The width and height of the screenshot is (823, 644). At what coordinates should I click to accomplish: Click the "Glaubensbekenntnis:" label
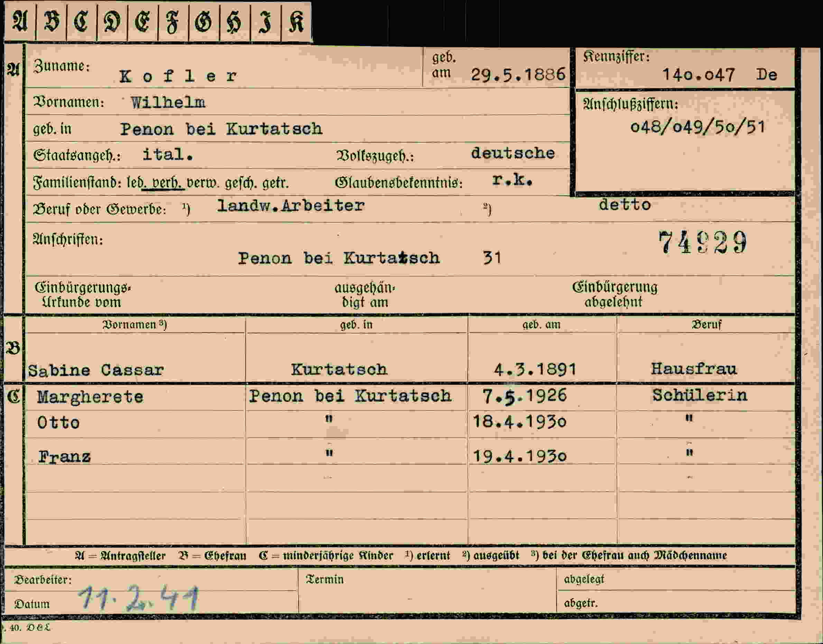[399, 183]
